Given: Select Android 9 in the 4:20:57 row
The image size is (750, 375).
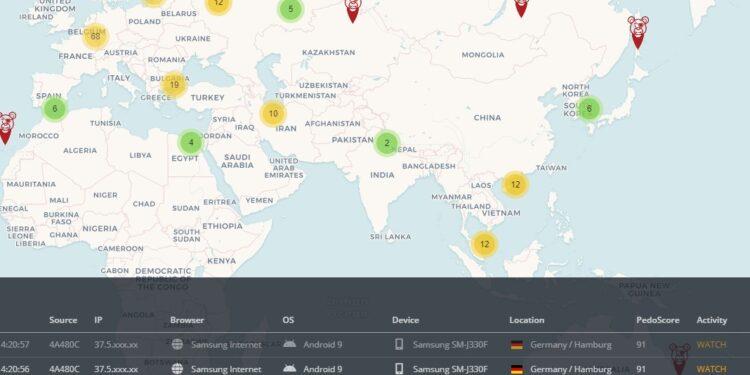Looking at the screenshot, I should [x=322, y=344].
